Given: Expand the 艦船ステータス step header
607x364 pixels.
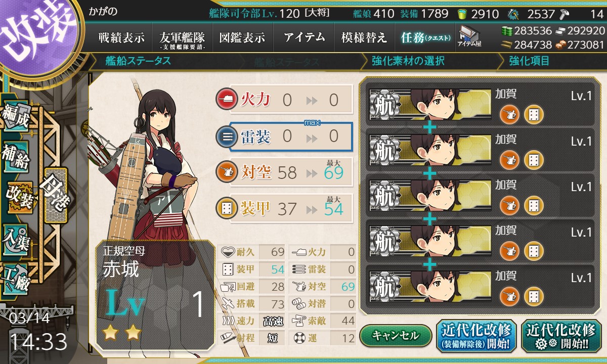Looking at the screenshot, I should tap(138, 61).
